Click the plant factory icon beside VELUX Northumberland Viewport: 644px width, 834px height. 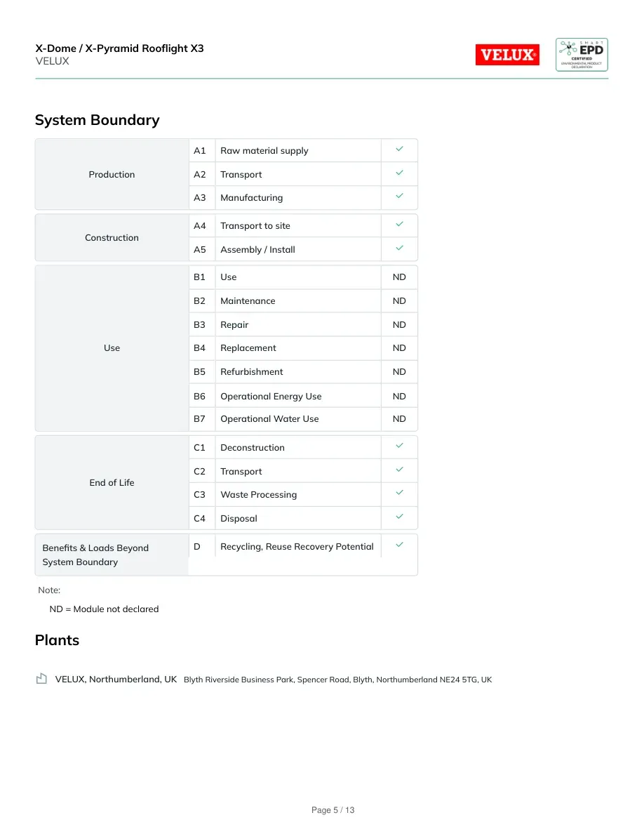coord(41,678)
